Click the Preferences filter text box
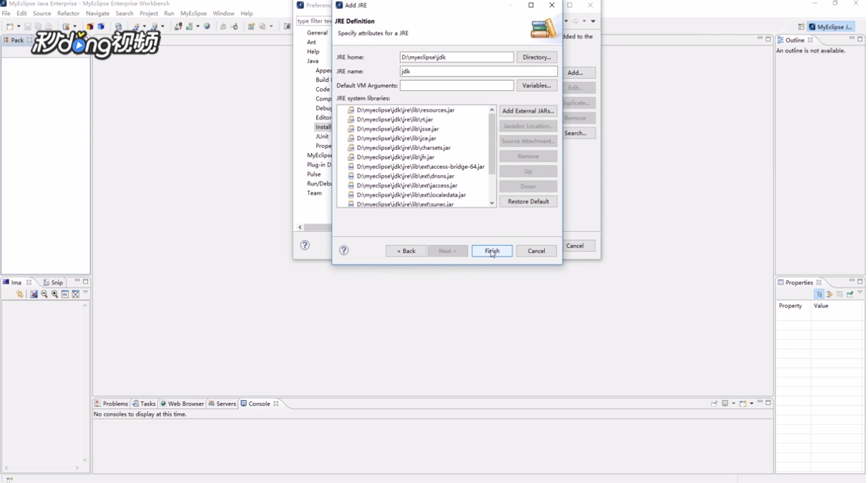This screenshot has height=483, width=868. click(314, 21)
